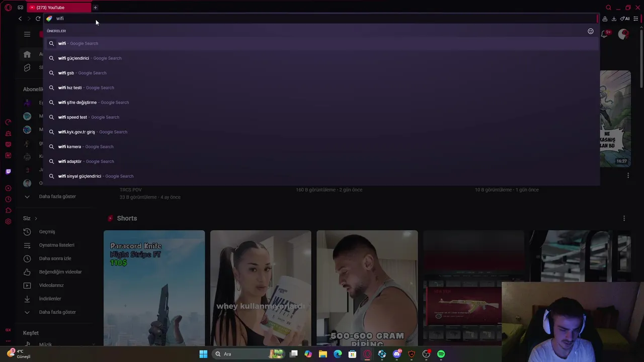
Task: Select suggestion 'wifi şifre değiştirme'
Action: 322,103
